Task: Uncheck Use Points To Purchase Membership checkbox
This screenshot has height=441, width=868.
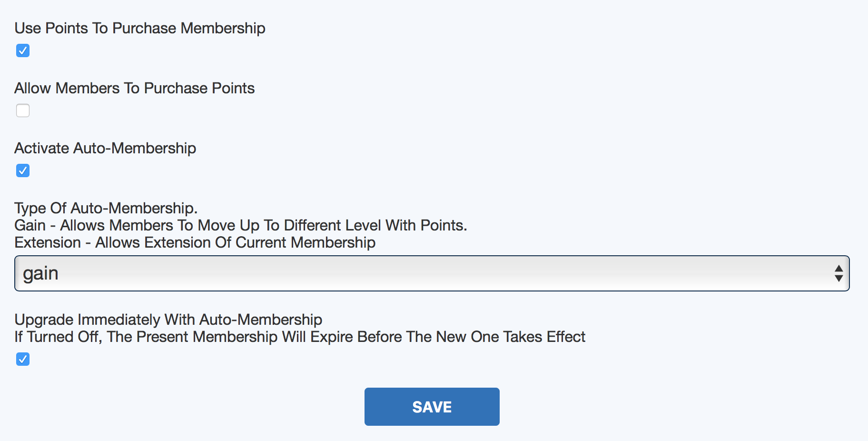Action: [x=23, y=50]
